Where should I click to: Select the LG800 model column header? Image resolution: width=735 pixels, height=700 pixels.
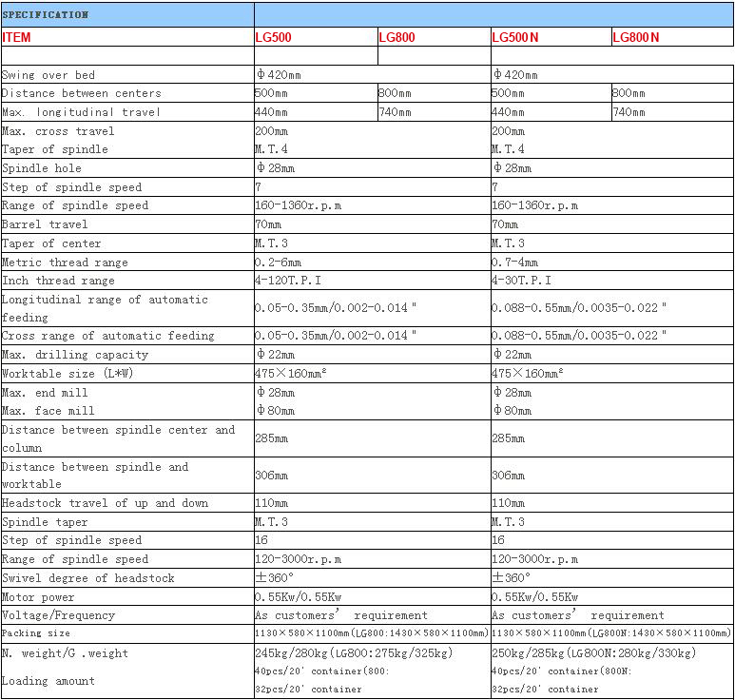click(397, 37)
